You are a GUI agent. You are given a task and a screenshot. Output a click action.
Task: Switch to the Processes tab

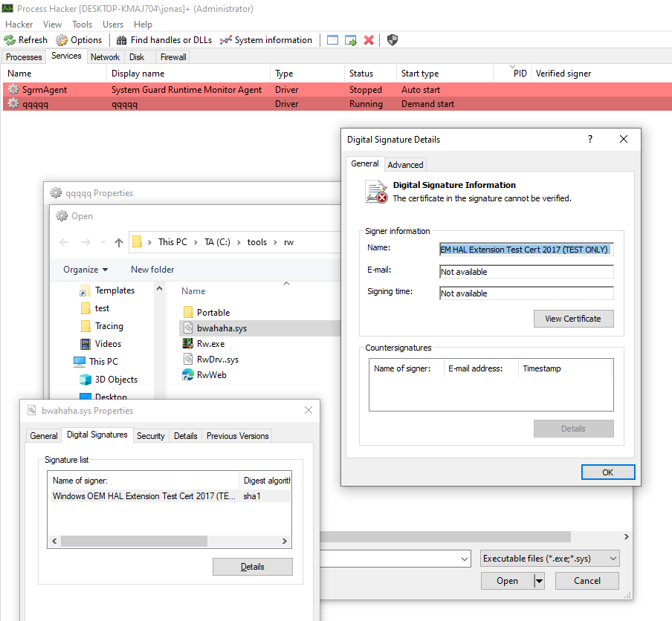point(24,57)
